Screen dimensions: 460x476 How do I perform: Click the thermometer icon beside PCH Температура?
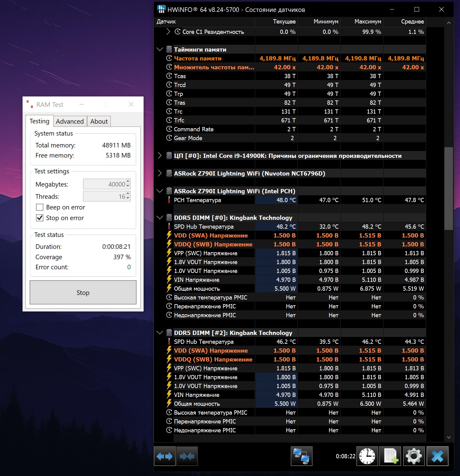click(169, 200)
